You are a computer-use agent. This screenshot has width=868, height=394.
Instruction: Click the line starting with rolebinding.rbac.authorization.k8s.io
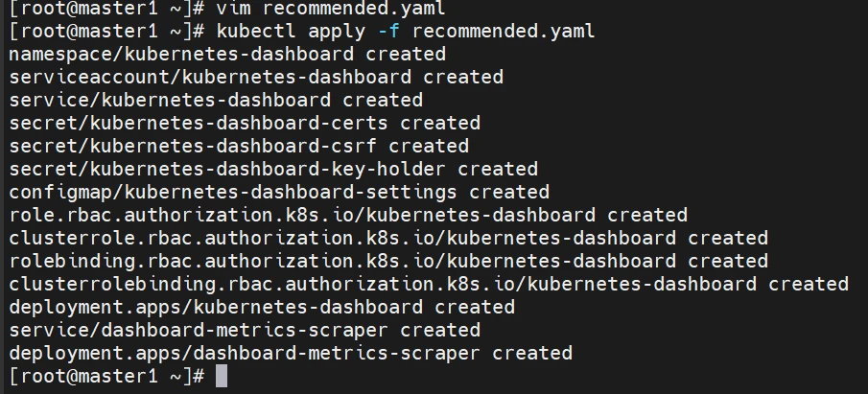click(388, 261)
